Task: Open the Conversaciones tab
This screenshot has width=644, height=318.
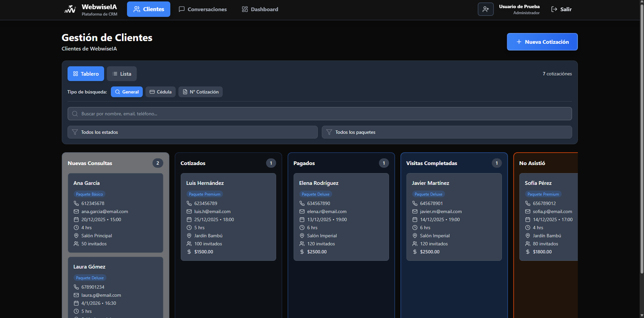Action: (x=202, y=9)
